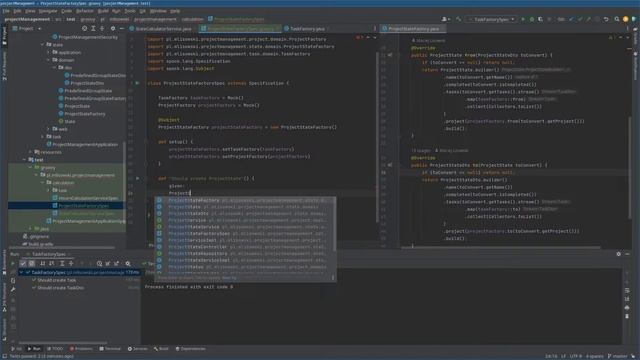The image size is (640, 360).
Task: Click the build hammer icon next to run configuration
Action: 459,19
